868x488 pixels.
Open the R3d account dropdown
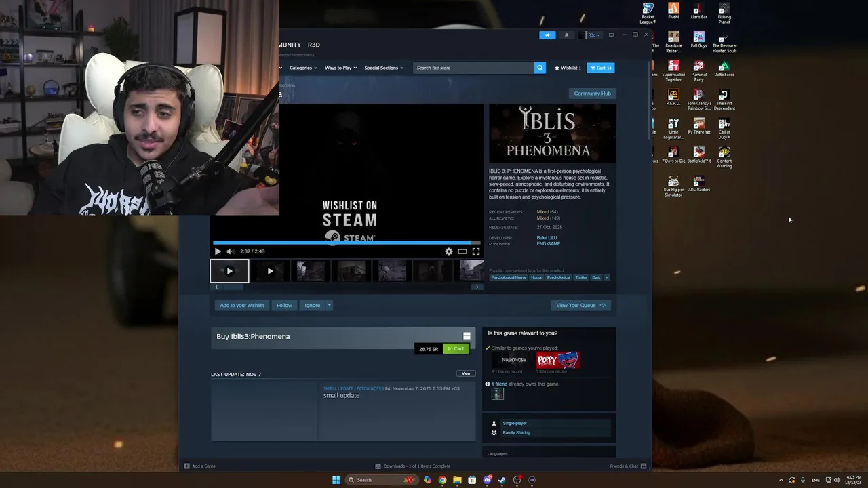(x=591, y=35)
